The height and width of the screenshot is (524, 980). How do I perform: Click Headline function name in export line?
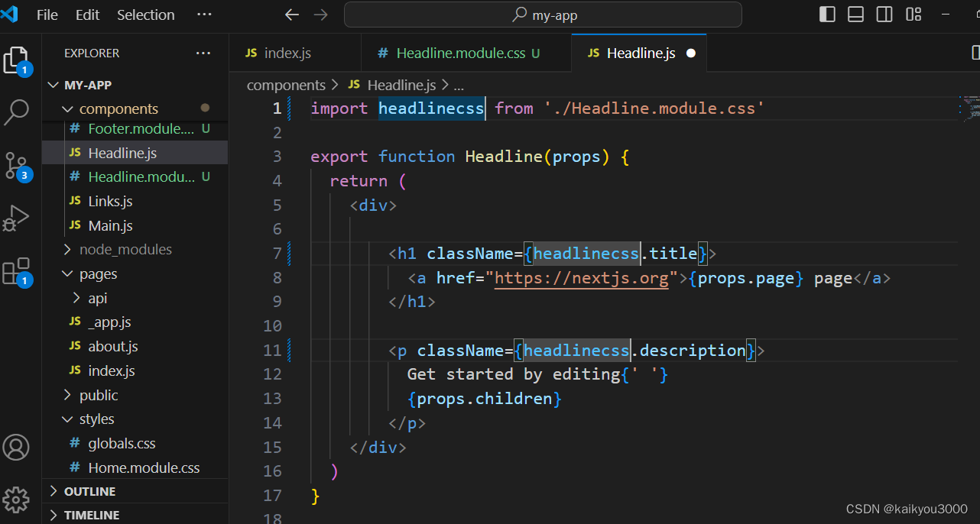[504, 157]
